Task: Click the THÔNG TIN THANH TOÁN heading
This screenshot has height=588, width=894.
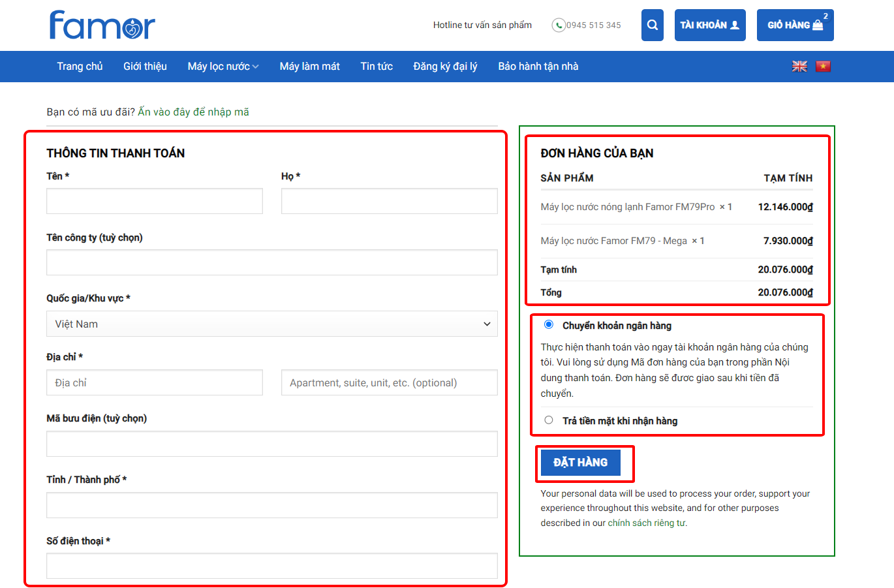Action: click(116, 153)
